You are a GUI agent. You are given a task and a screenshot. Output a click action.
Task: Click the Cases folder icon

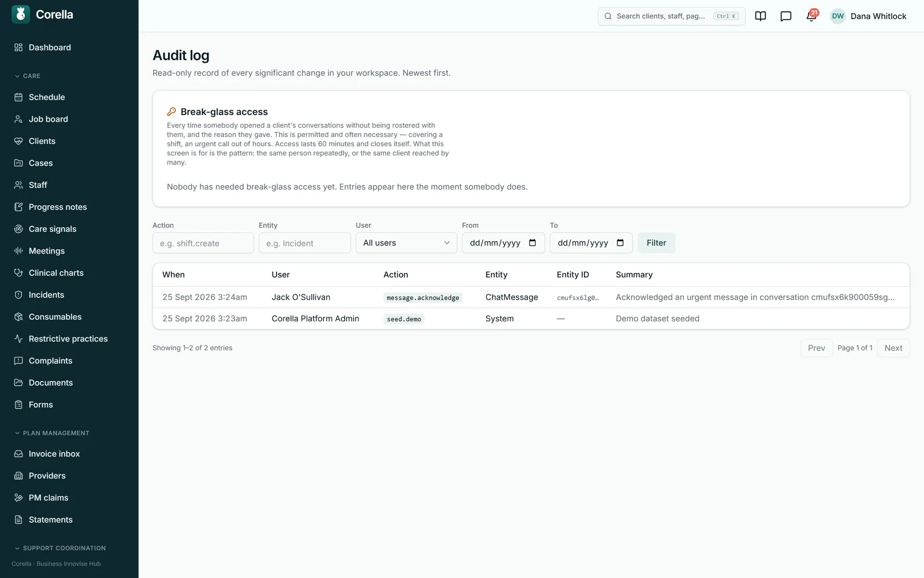18,163
